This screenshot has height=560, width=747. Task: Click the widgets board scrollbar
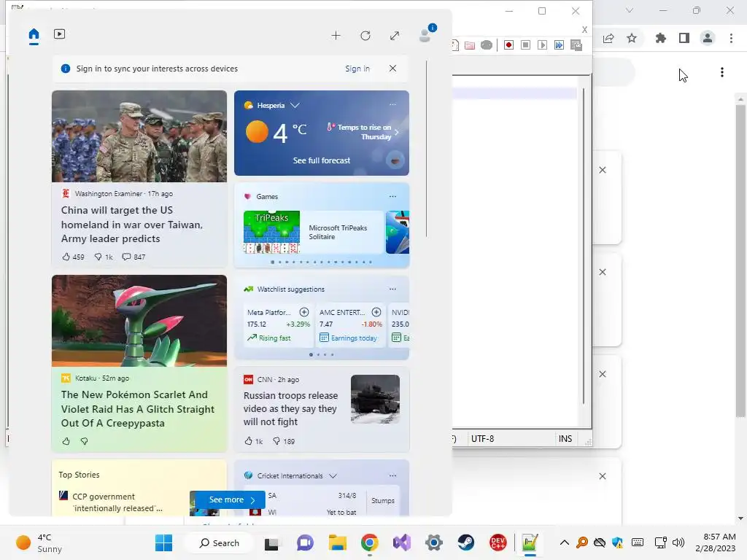[x=426, y=149]
